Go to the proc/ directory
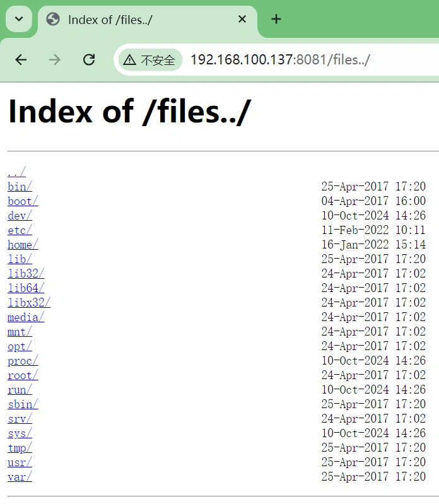 pos(23,361)
